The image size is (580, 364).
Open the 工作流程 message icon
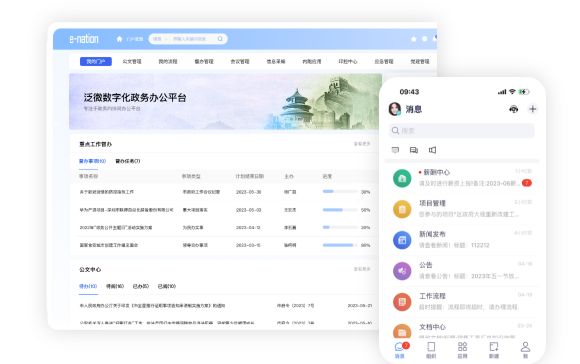point(402,302)
